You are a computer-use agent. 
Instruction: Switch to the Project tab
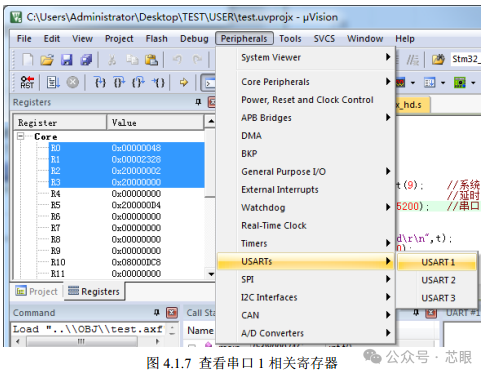[37, 291]
